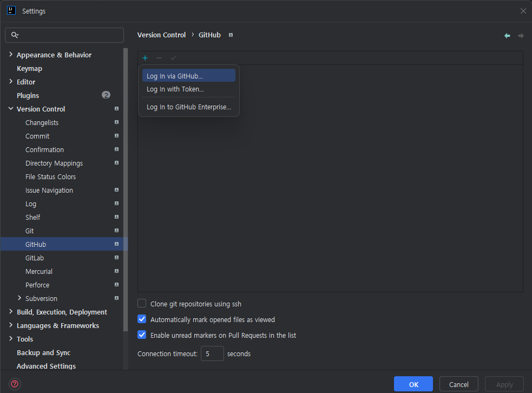Click the plus Add account icon
532x393 pixels.
pos(145,58)
